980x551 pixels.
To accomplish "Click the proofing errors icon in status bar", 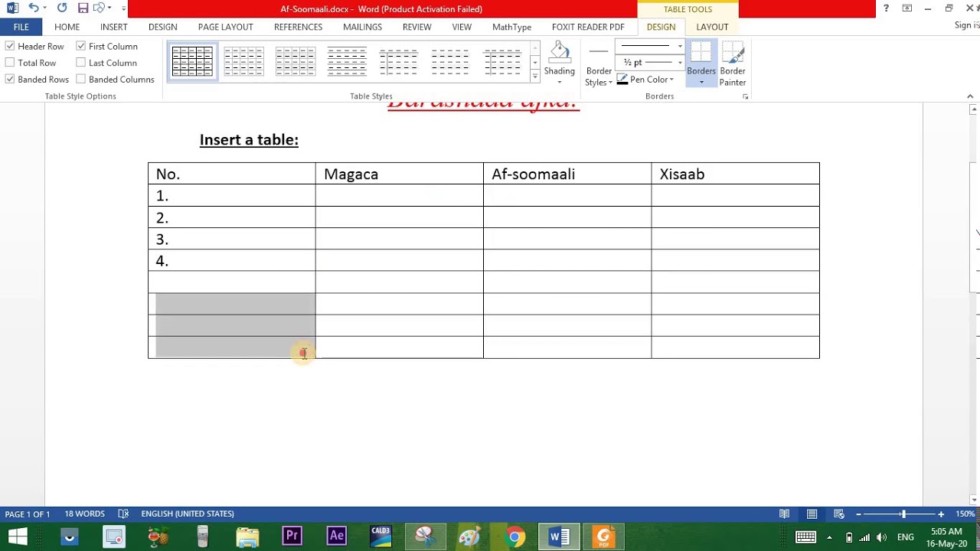I will click(124, 514).
